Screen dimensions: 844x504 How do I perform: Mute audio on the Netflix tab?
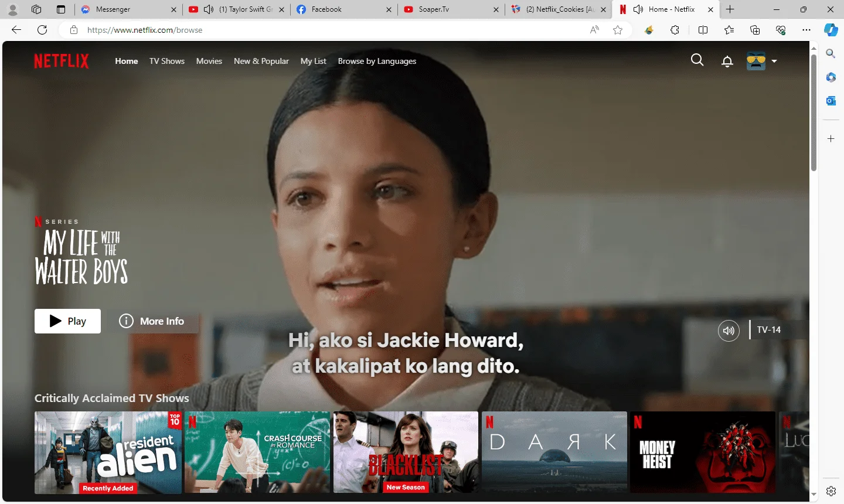(638, 9)
